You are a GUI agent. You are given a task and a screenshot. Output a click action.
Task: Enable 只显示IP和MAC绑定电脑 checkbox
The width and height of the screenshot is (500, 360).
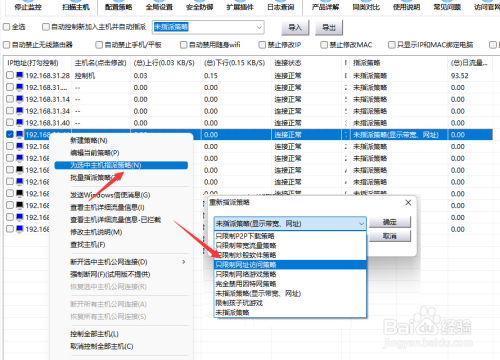[392, 45]
